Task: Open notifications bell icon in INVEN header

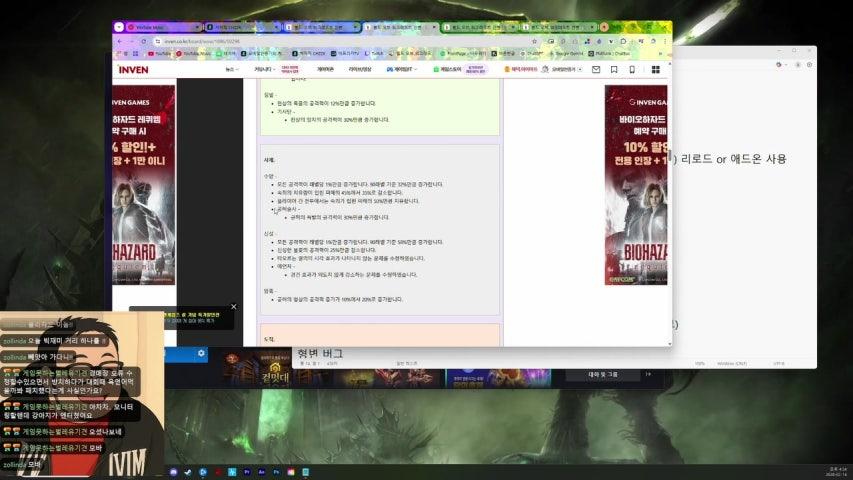Action: click(x=614, y=70)
